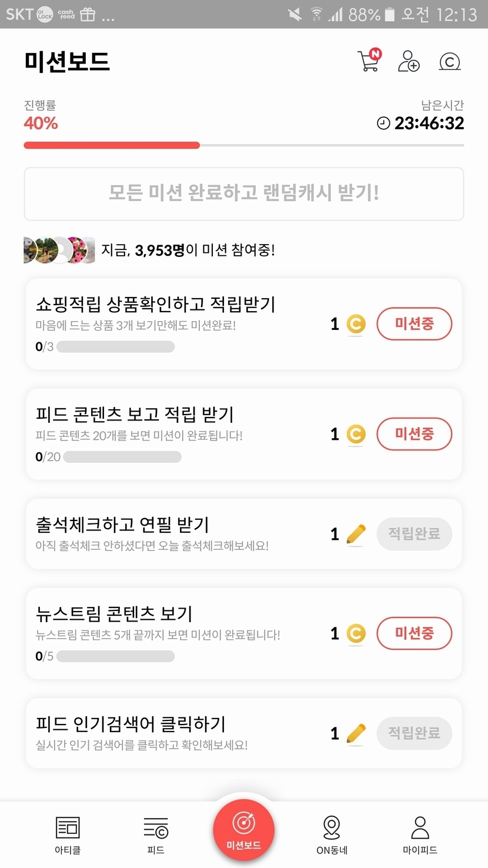Open the 피드 tab
This screenshot has width=488, height=868.
(x=156, y=834)
